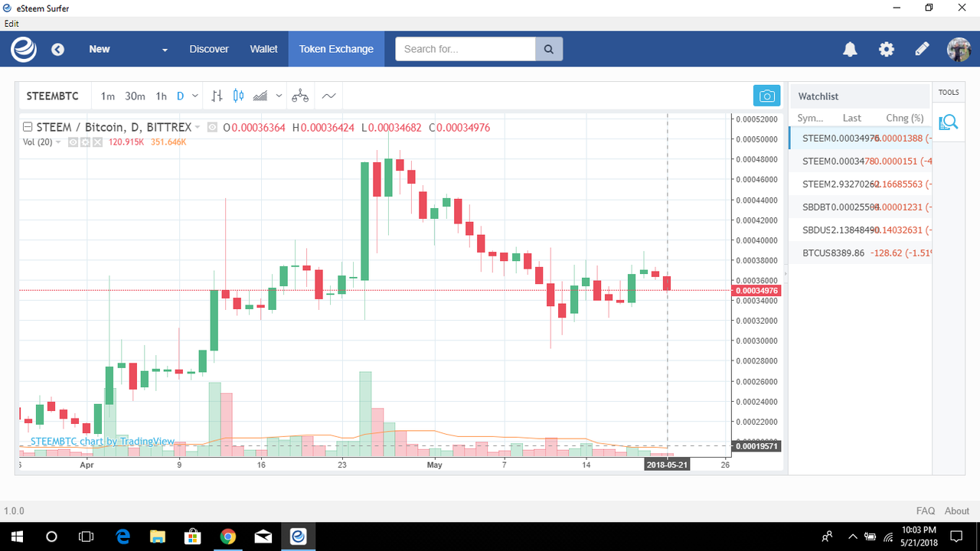Viewport: 980px width, 551px height.
Task: Toggle Vol indicator visibility eye
Action: (73, 142)
